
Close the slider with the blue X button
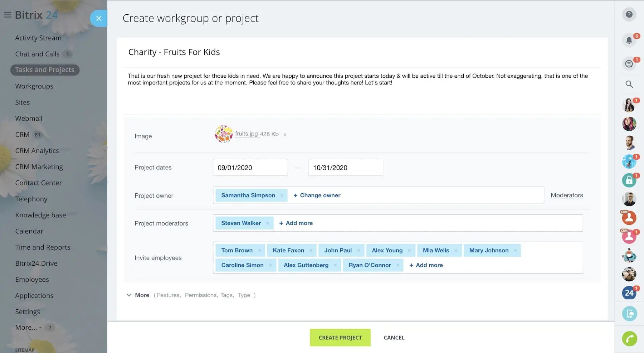click(x=99, y=18)
